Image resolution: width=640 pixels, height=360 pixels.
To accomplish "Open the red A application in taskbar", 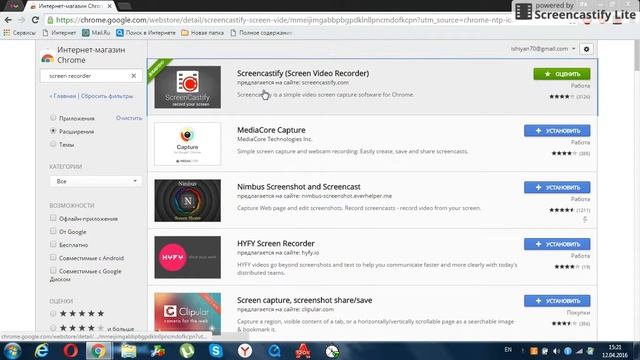I will (303, 351).
